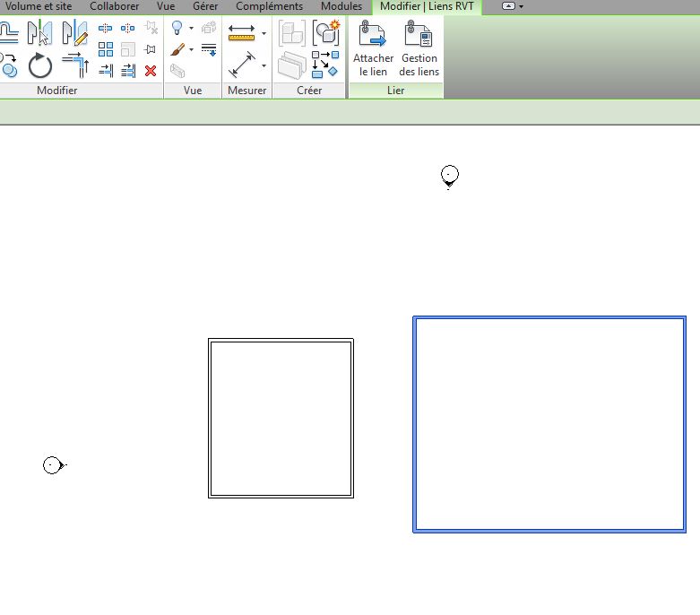The width and height of the screenshot is (700, 615).
Task: Click the Modifier panel title
Action: (x=57, y=91)
